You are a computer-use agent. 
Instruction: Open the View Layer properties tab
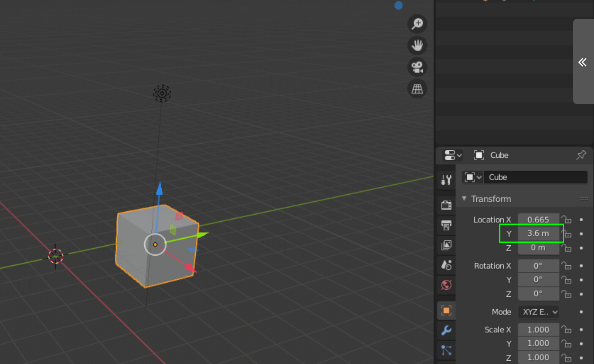[x=446, y=245]
